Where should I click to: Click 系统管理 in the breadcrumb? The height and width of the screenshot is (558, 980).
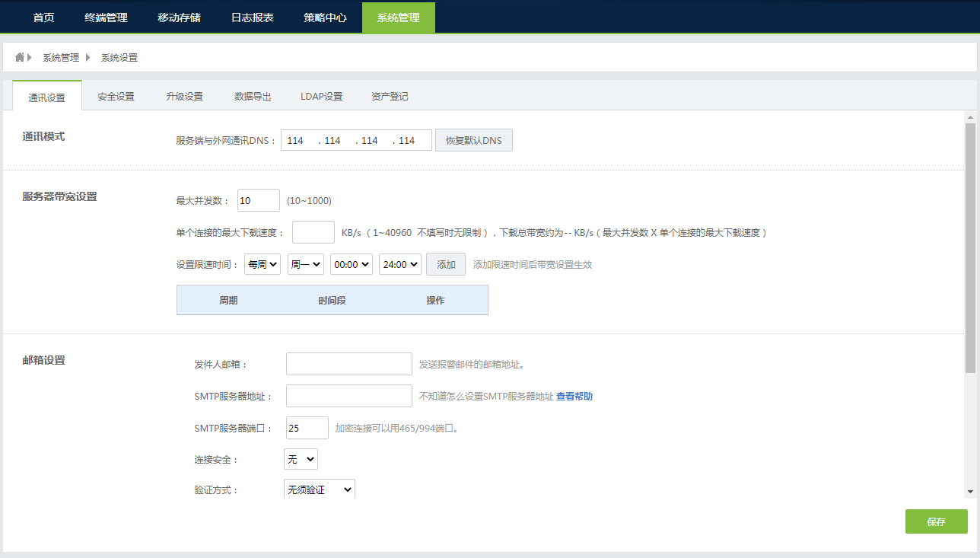[61, 57]
